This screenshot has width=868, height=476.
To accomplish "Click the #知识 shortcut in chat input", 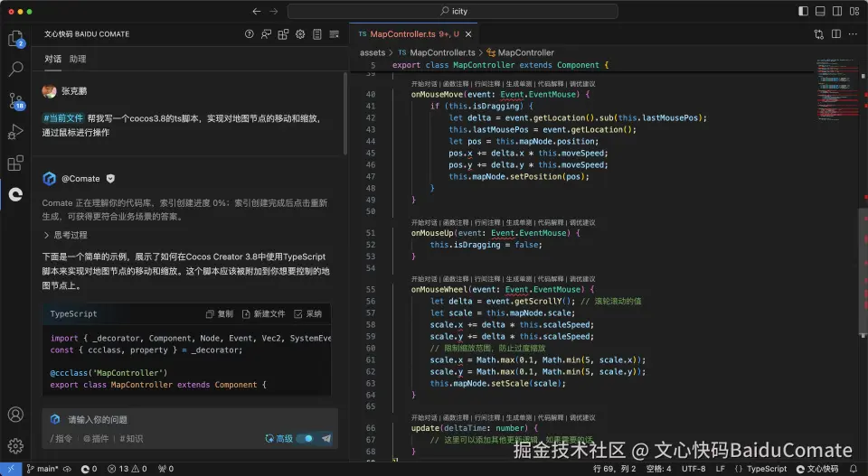I will point(131,438).
